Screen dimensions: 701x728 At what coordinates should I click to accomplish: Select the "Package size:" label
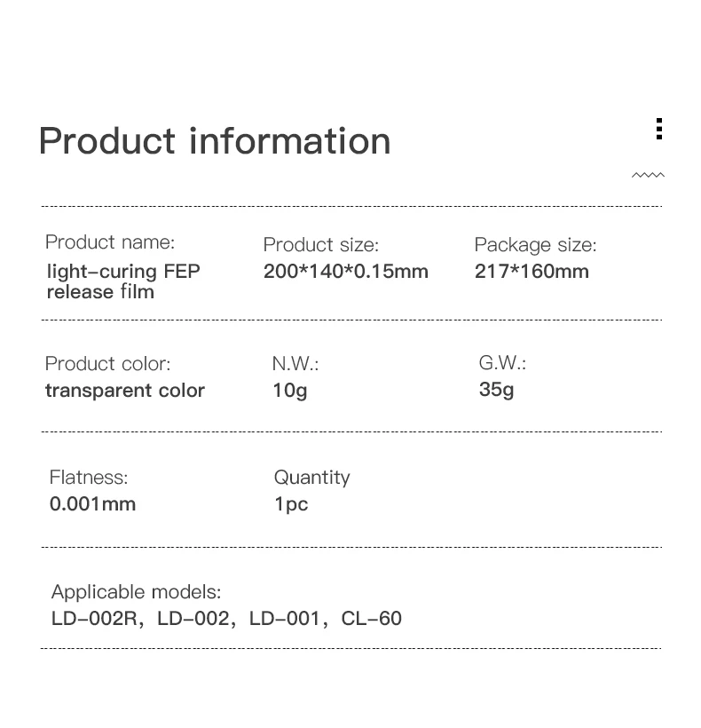pos(535,245)
